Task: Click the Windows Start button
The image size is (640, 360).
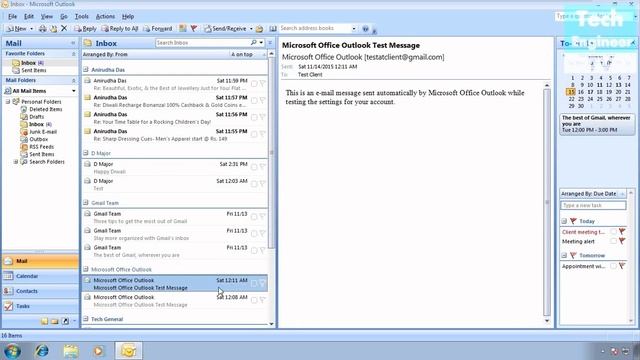Action: (x=13, y=351)
